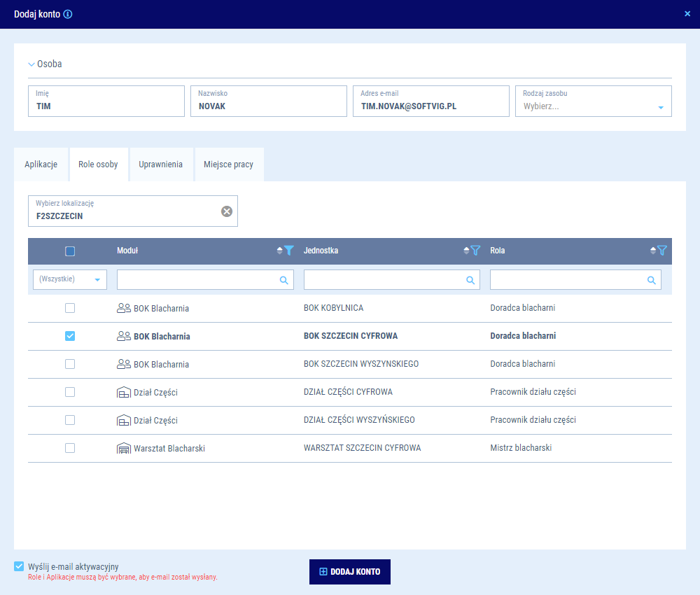Uncheck the BOK SZCZECIN CYFROWA row

tap(70, 336)
